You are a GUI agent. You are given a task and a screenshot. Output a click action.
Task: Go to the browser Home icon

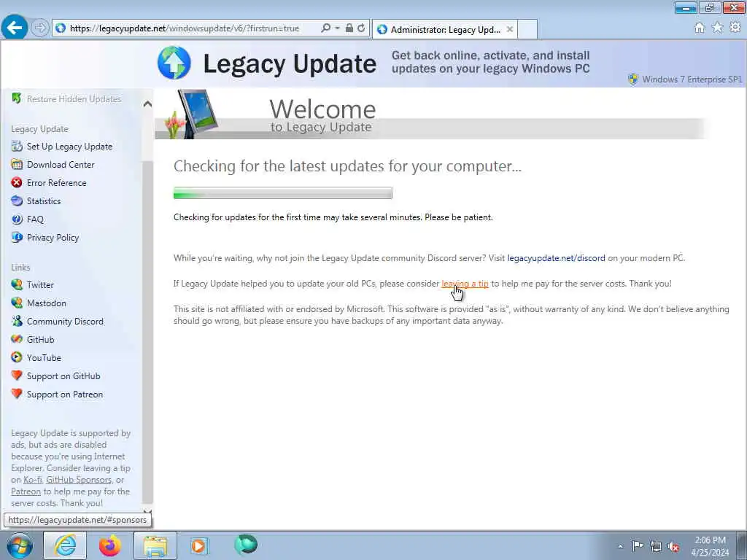[x=700, y=28]
